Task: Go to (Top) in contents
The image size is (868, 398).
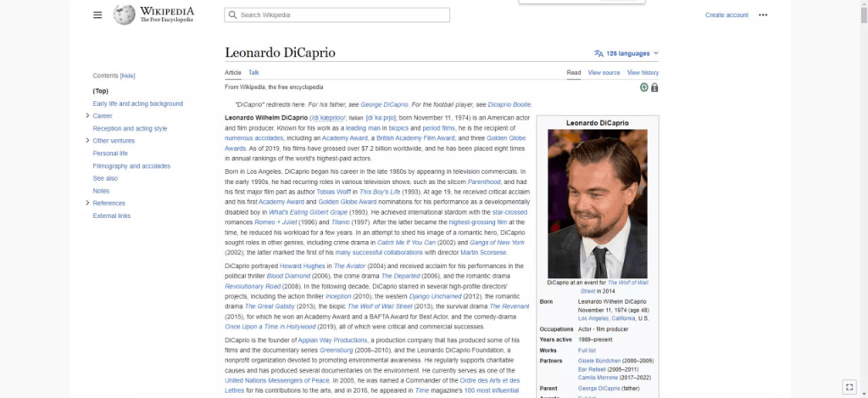Action: point(101,91)
